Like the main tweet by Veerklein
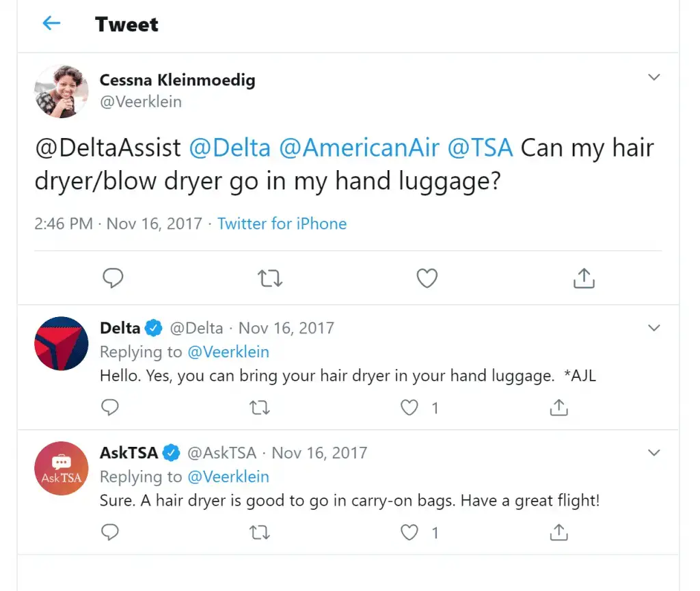 427,278
